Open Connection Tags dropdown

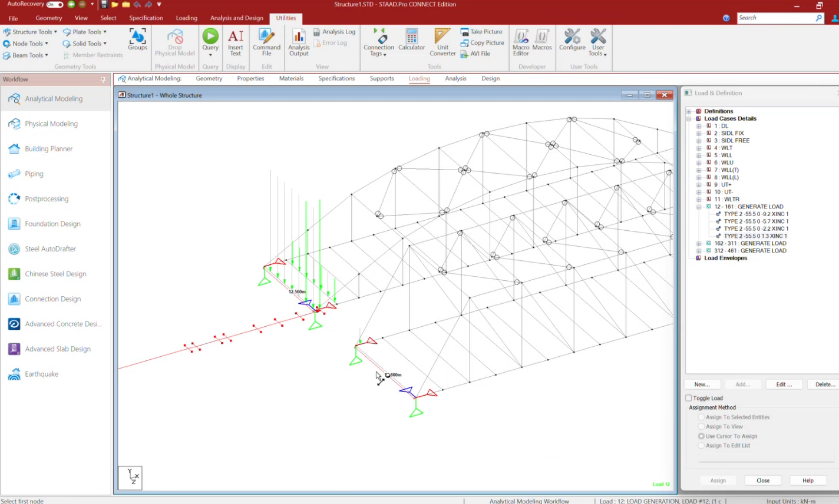point(378,42)
